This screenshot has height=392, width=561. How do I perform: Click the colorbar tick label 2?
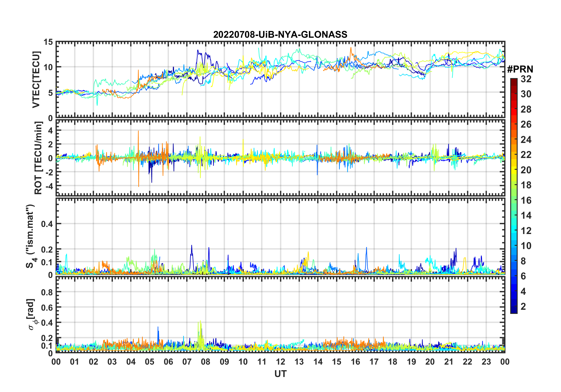coord(523,307)
